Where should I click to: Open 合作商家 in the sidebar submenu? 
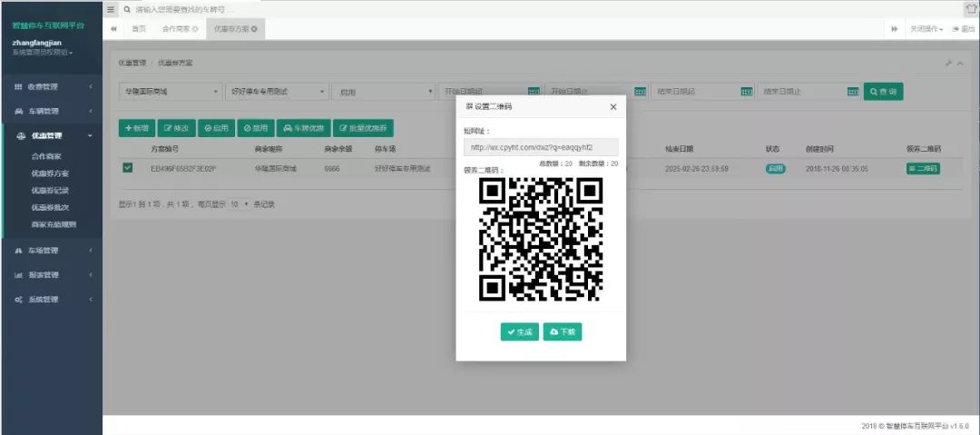(45, 156)
